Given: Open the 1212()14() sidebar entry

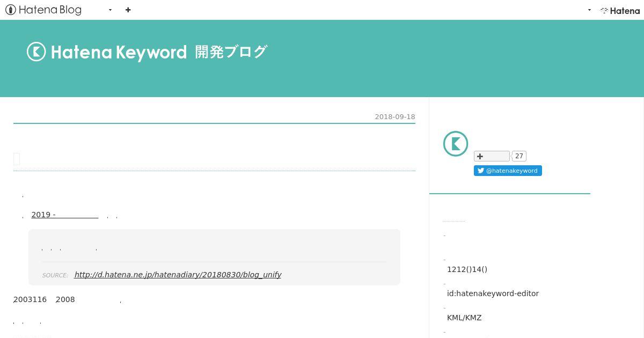Looking at the screenshot, I should 467,269.
